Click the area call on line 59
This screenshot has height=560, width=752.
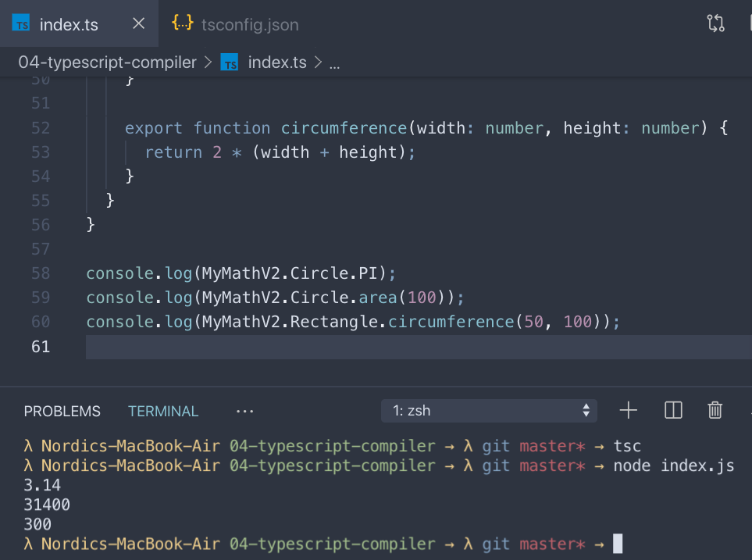tap(378, 298)
